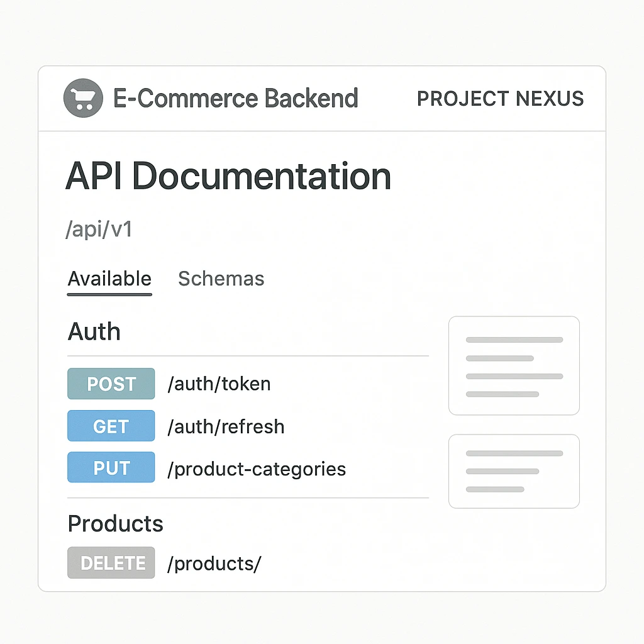
Task: Click the lower summary card panel
Action: [514, 471]
